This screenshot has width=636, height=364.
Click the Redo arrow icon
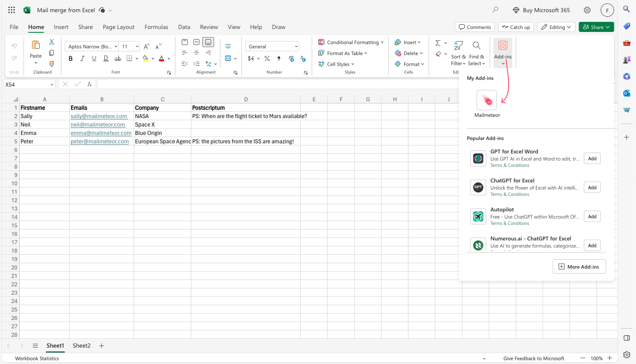14,58
